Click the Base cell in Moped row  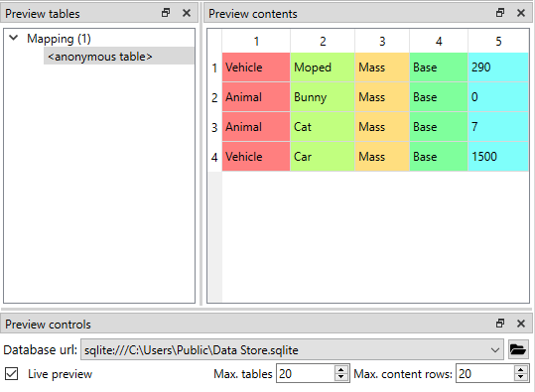pos(439,67)
